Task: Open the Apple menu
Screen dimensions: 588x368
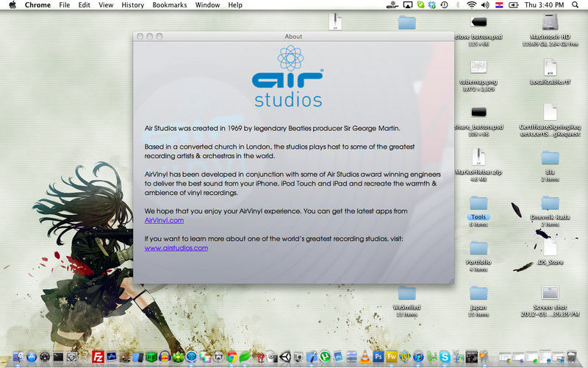Action: coord(12,5)
